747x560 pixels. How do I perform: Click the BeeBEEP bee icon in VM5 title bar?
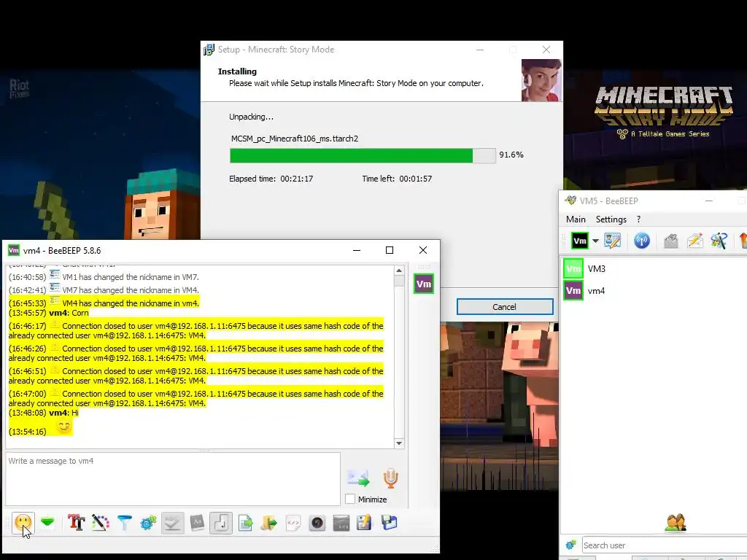click(570, 201)
